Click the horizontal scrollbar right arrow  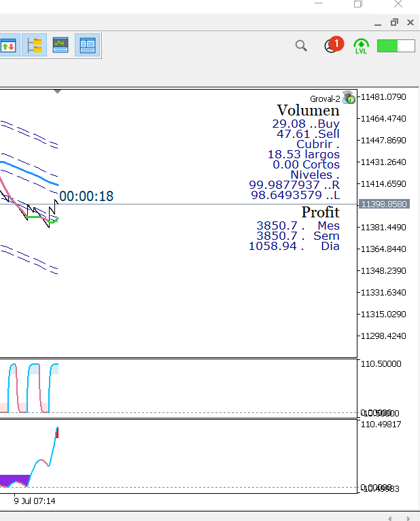pyautogui.click(x=408, y=518)
